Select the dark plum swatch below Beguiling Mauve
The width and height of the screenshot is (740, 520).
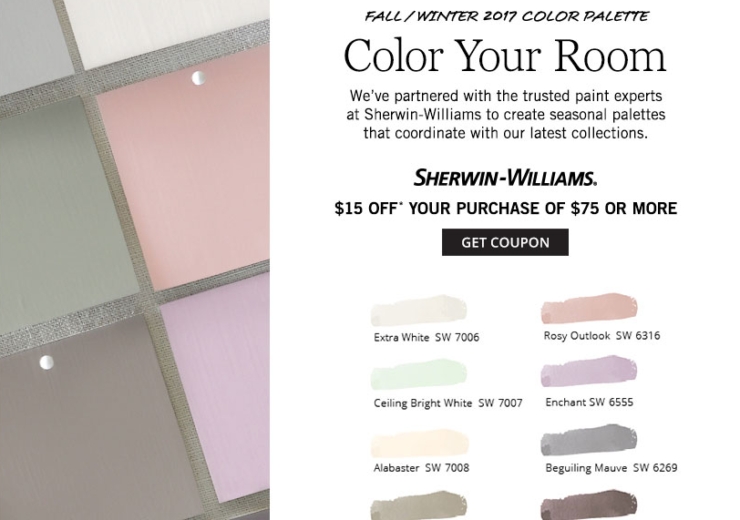tap(589, 505)
